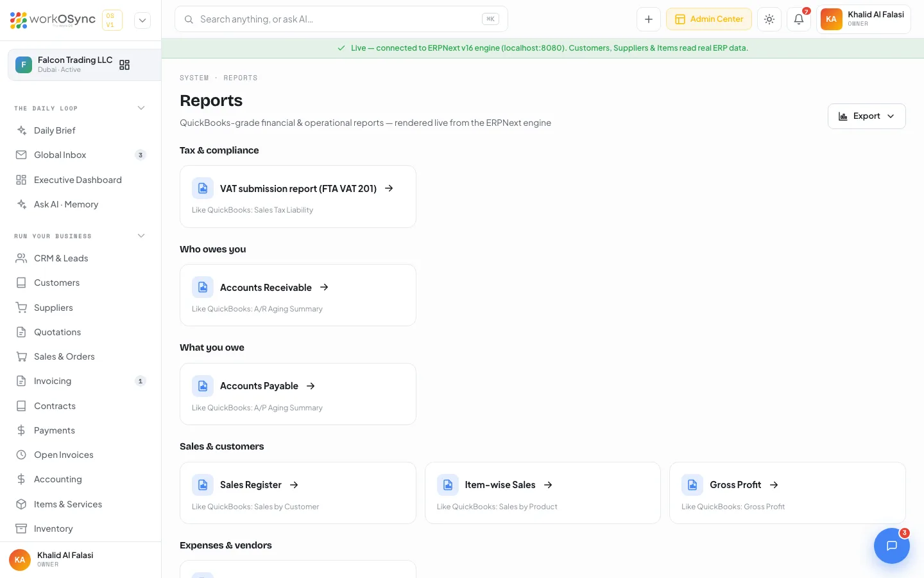
Task: Open notifications bell icon
Action: tap(799, 19)
